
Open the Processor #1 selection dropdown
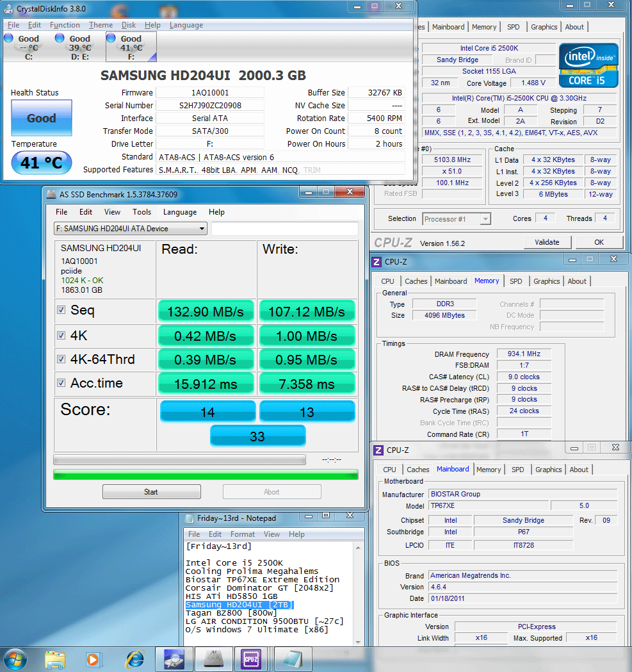click(457, 219)
